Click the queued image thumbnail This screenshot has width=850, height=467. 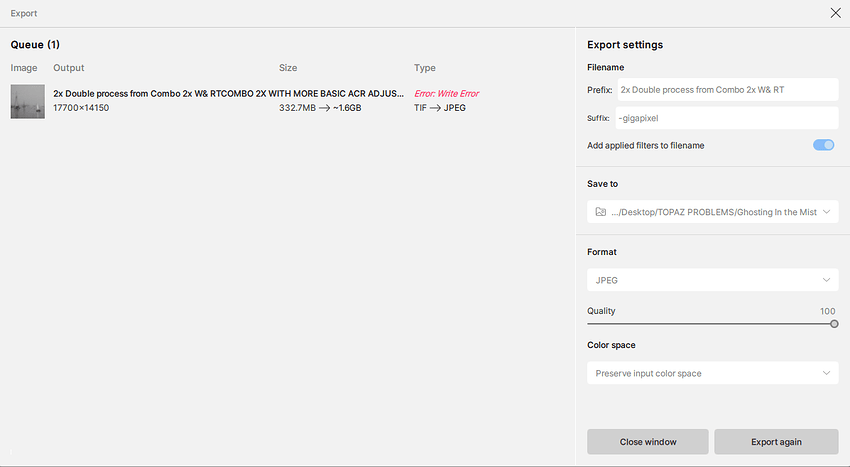click(27, 101)
